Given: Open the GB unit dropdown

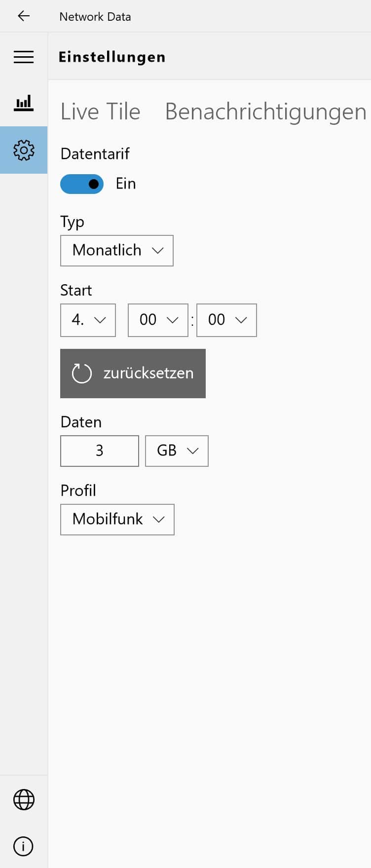Looking at the screenshot, I should tap(177, 451).
